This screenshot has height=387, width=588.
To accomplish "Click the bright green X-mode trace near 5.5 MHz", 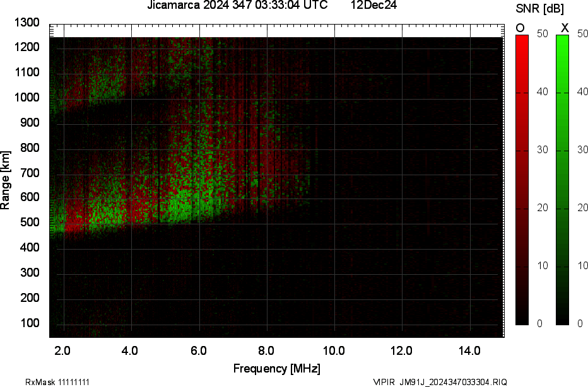I will click(x=187, y=206).
